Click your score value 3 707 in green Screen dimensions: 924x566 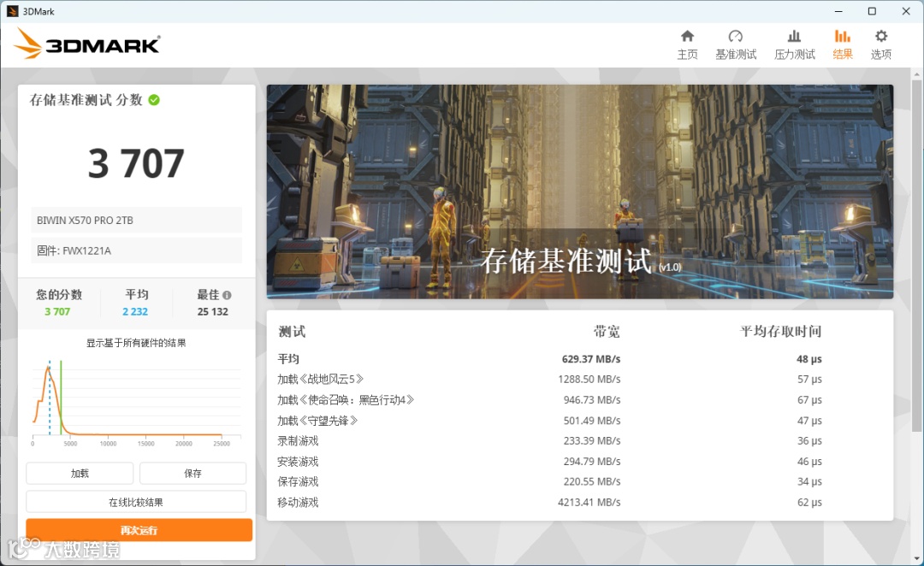tap(57, 311)
